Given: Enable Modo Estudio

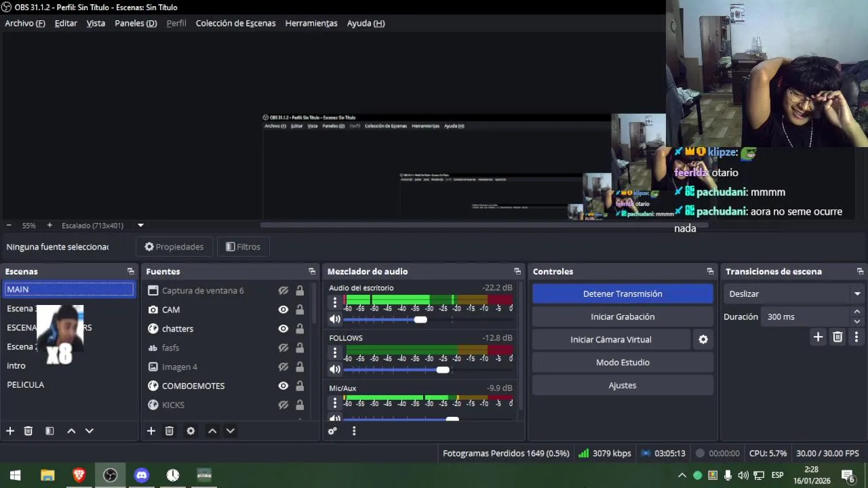Looking at the screenshot, I should 623,363.
